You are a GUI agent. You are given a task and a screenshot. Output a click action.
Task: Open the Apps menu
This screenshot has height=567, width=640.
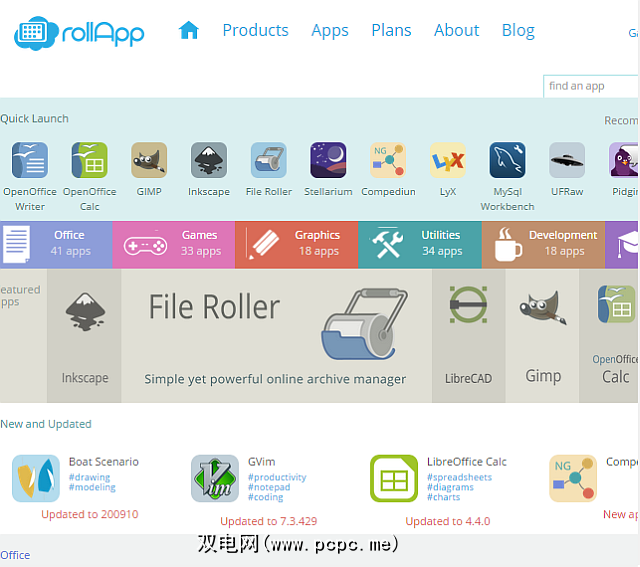coord(330,31)
